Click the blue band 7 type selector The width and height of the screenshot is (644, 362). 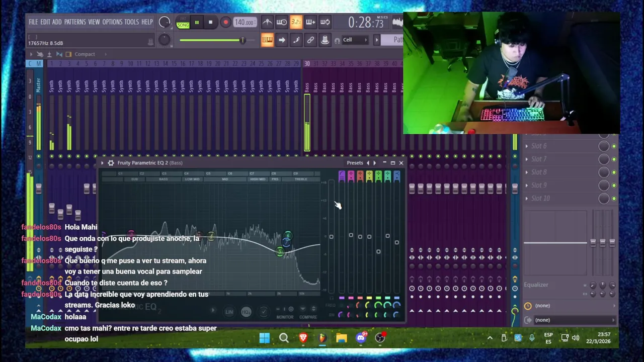396,175
